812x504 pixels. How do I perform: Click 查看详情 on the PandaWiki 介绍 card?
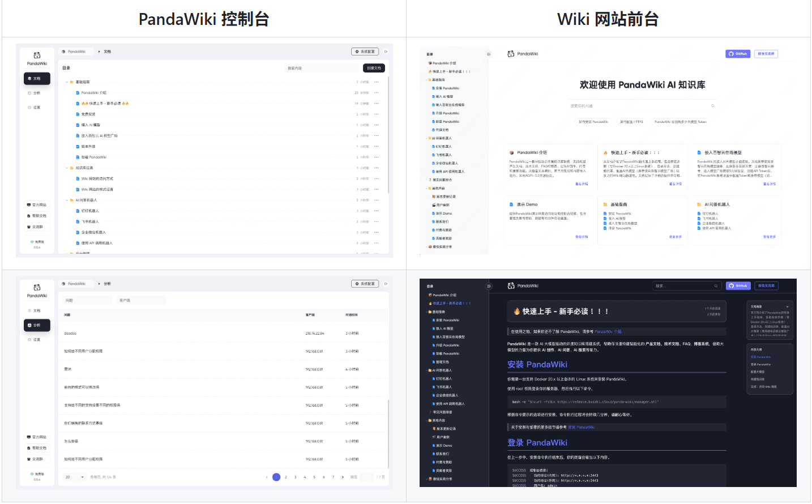tap(582, 184)
